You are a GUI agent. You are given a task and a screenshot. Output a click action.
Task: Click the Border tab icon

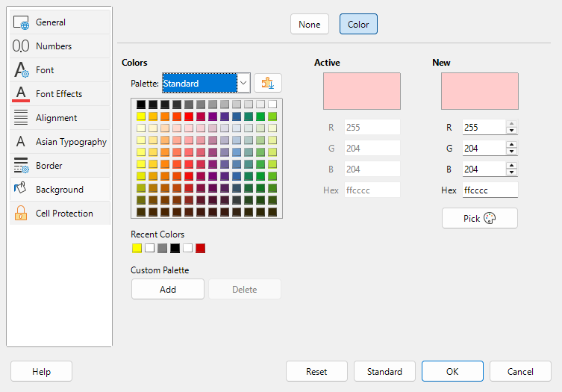pyautogui.click(x=21, y=165)
